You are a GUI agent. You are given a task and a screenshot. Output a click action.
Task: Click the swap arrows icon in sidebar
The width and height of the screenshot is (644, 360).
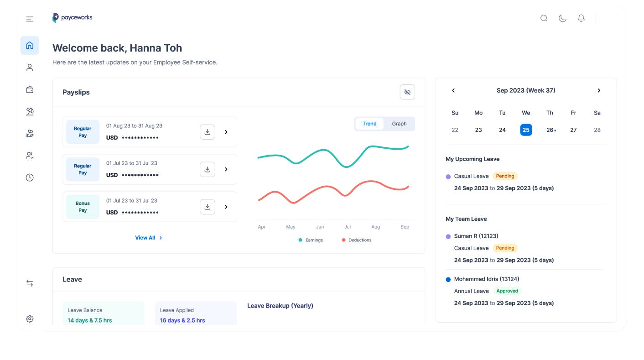pyautogui.click(x=30, y=283)
